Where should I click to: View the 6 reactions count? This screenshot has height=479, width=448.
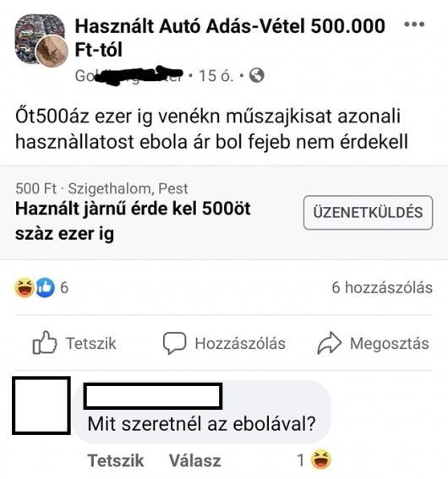64,287
